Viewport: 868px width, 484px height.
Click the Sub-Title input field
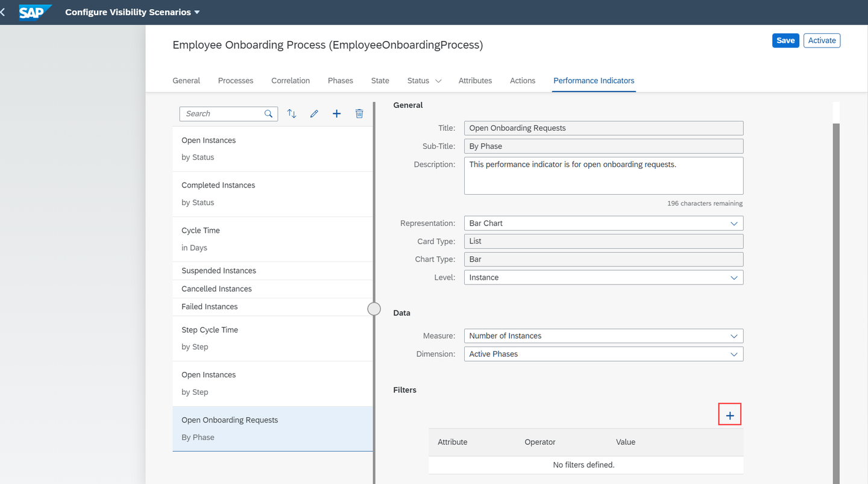coord(603,146)
